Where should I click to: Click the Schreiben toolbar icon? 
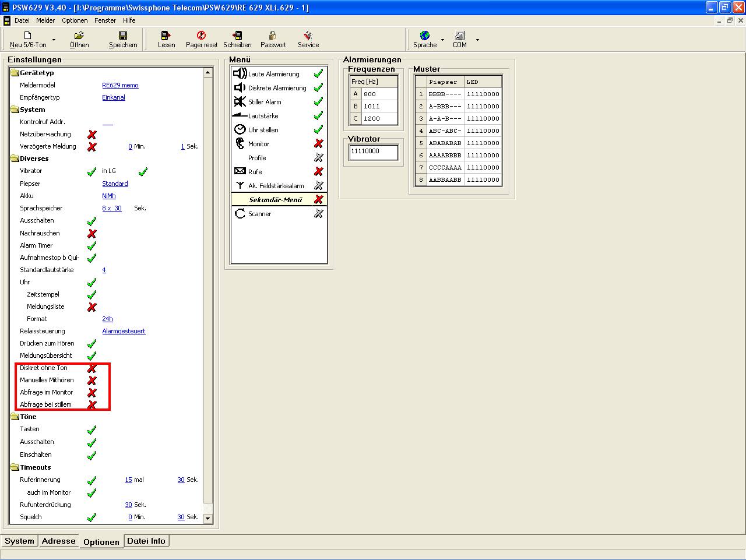[x=237, y=36]
